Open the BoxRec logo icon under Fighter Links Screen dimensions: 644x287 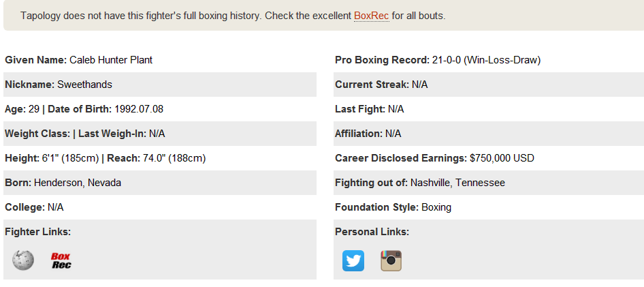tap(61, 260)
